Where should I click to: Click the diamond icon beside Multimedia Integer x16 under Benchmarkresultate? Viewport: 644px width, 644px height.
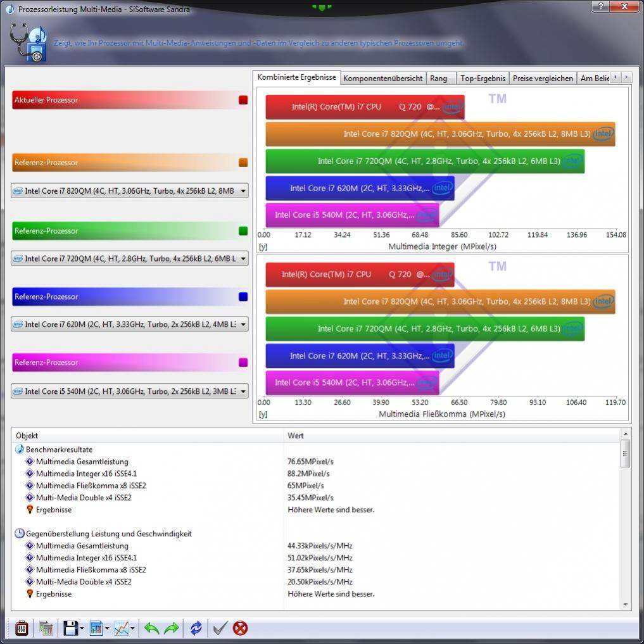click(30, 474)
